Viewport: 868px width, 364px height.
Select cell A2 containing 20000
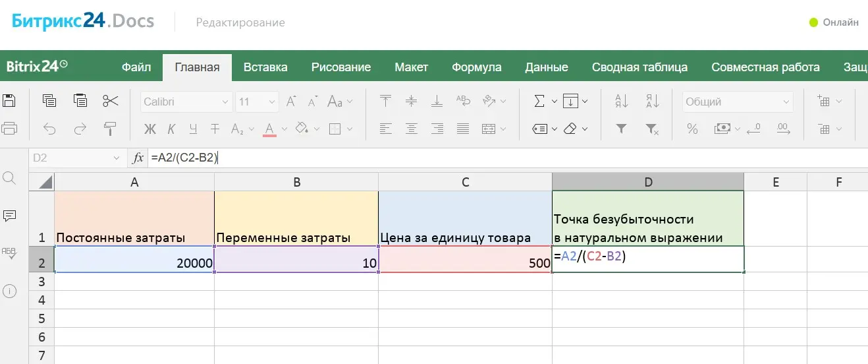coord(134,263)
